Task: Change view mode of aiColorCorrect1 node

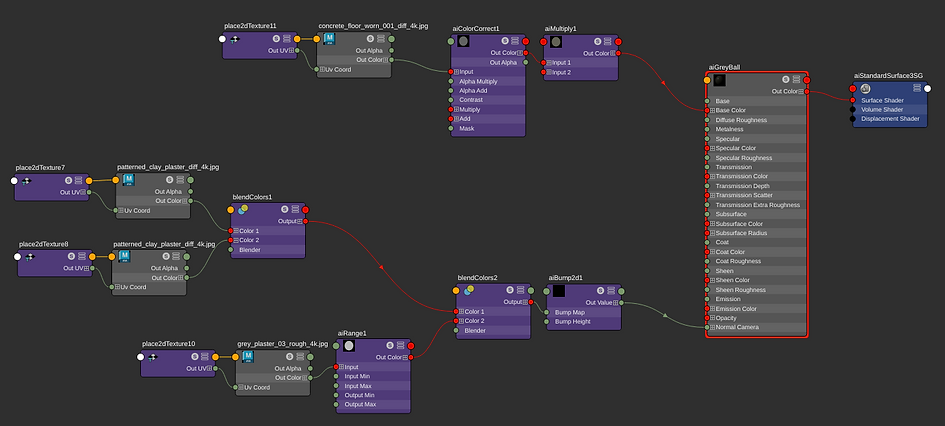Action: point(515,41)
